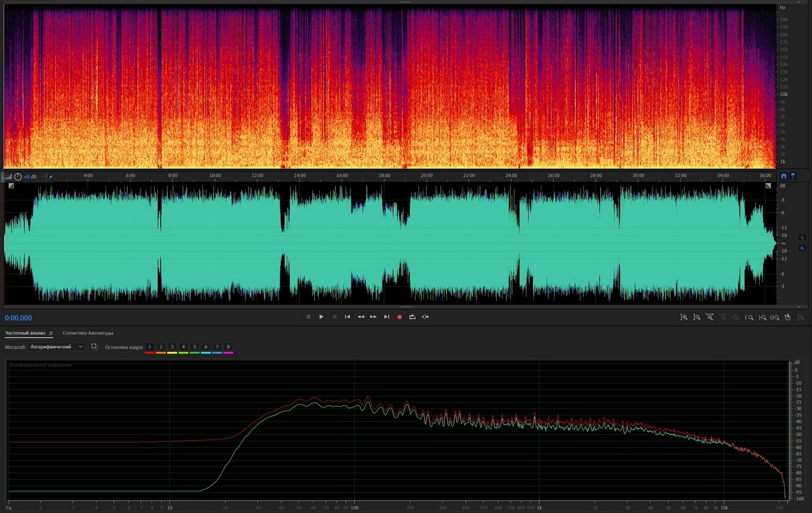Click skip selection icon in transport
This screenshot has width=812, height=513.
pos(426,317)
